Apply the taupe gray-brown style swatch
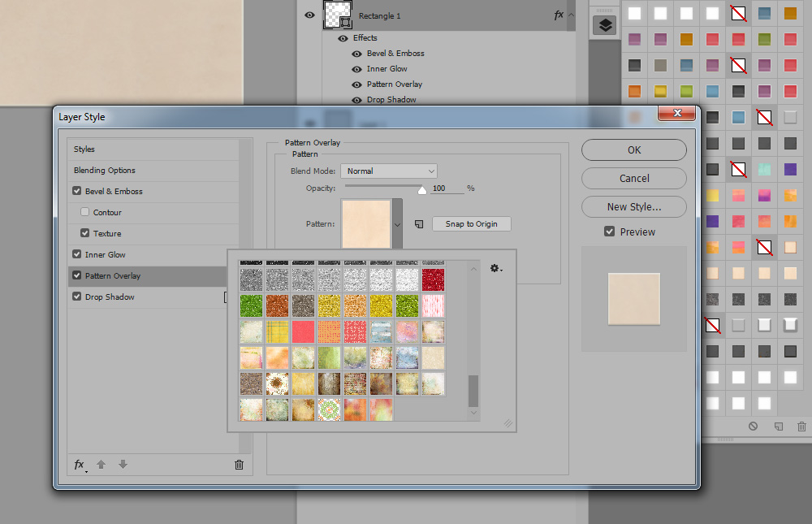The height and width of the screenshot is (524, 812). [660, 65]
